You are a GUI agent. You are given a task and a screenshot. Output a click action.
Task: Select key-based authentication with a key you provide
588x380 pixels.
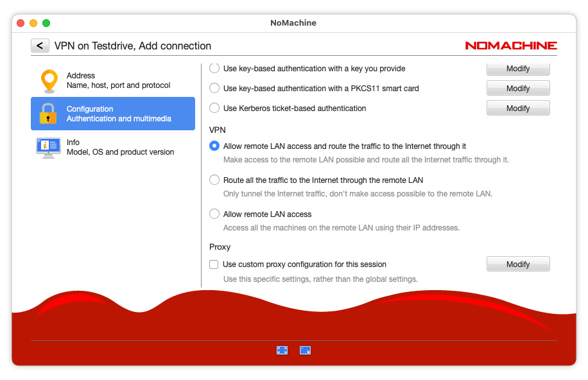pyautogui.click(x=214, y=68)
